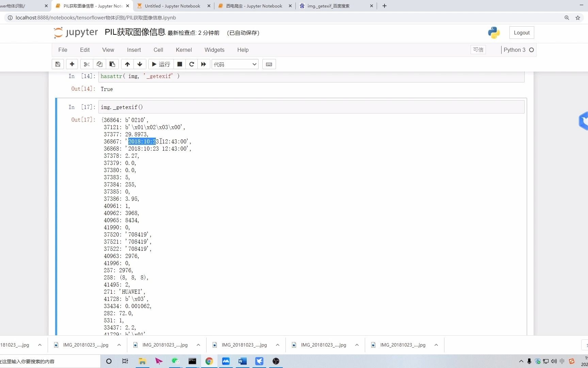Bookmark this page with star icon

578,18
